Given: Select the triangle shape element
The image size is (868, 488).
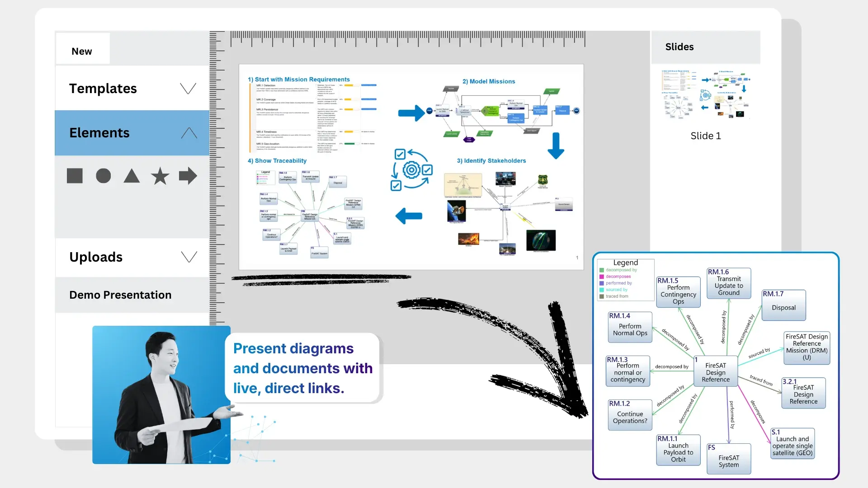Looking at the screenshot, I should click(132, 176).
